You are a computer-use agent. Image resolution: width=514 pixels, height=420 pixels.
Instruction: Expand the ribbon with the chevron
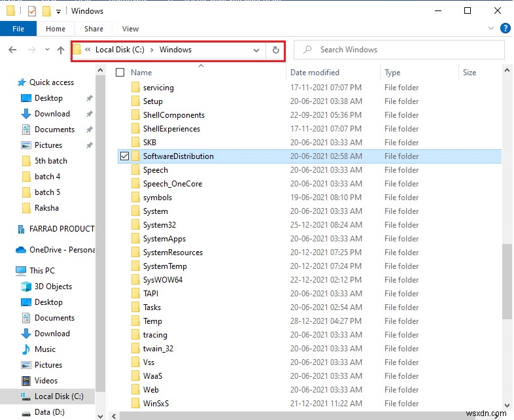tap(490, 28)
